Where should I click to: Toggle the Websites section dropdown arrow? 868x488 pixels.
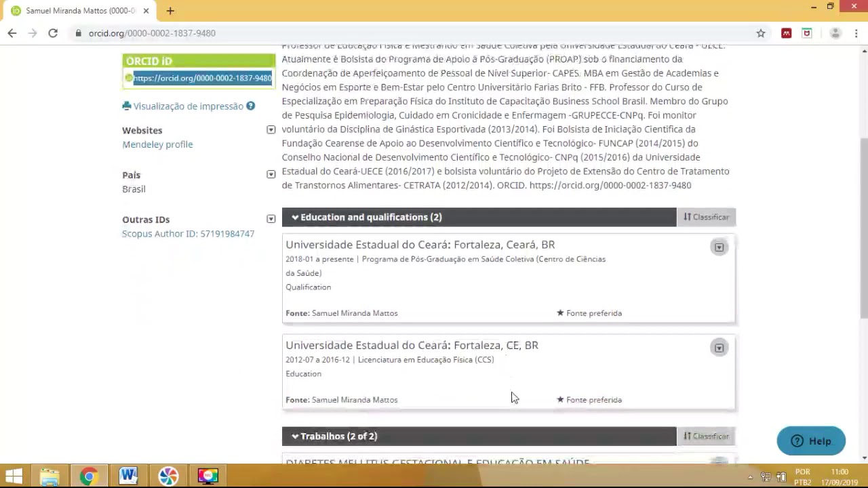(x=271, y=129)
